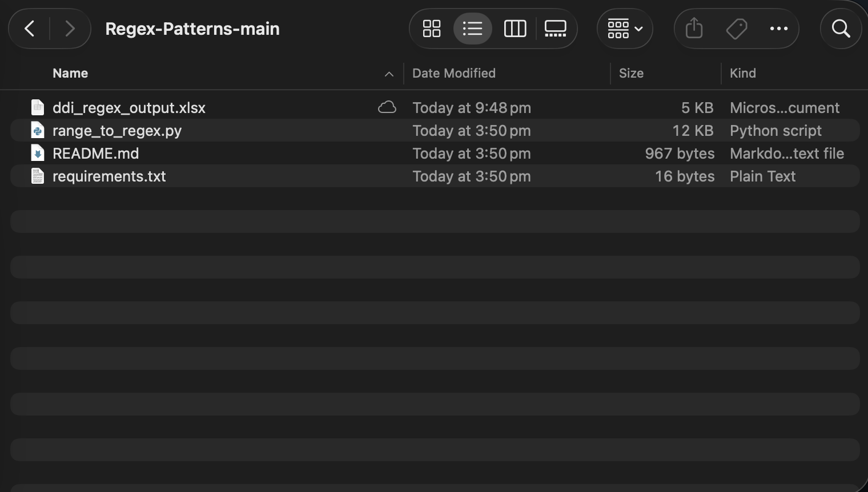Sort by the Size column header
Screen dimensions: 868x492
point(631,73)
